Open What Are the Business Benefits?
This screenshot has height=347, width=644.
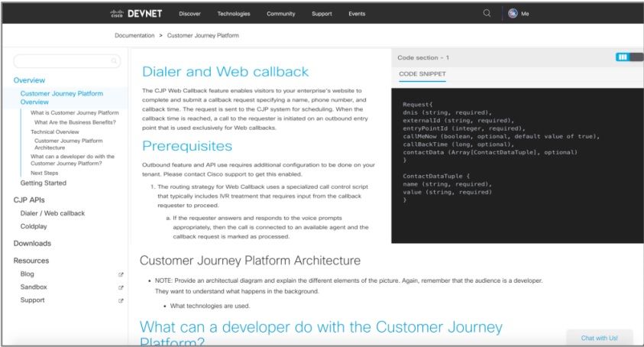click(x=75, y=122)
